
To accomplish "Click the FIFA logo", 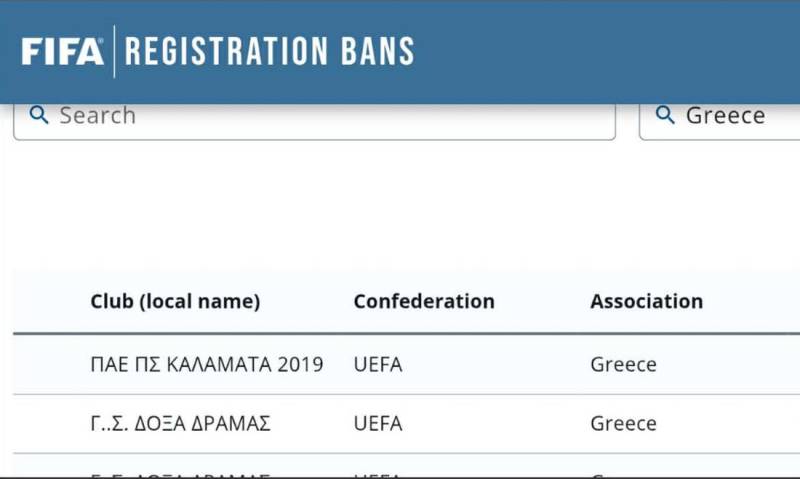I will [62, 51].
